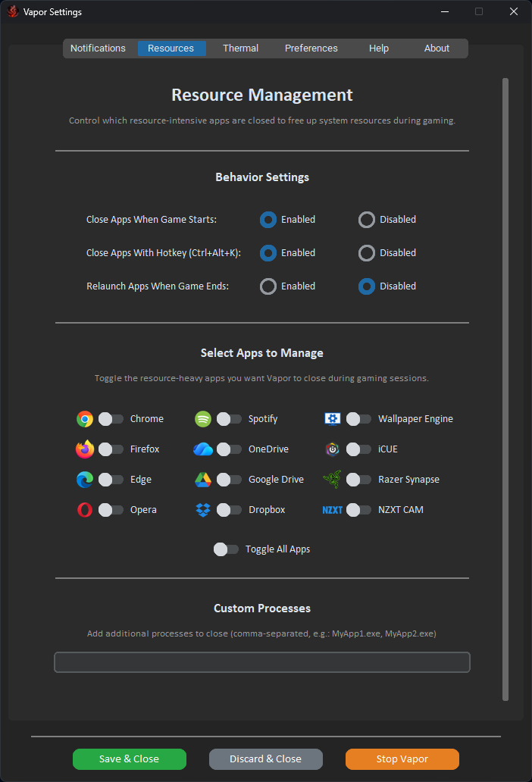532x782 pixels.
Task: Toggle Google Drive app management
Action: [x=228, y=479]
